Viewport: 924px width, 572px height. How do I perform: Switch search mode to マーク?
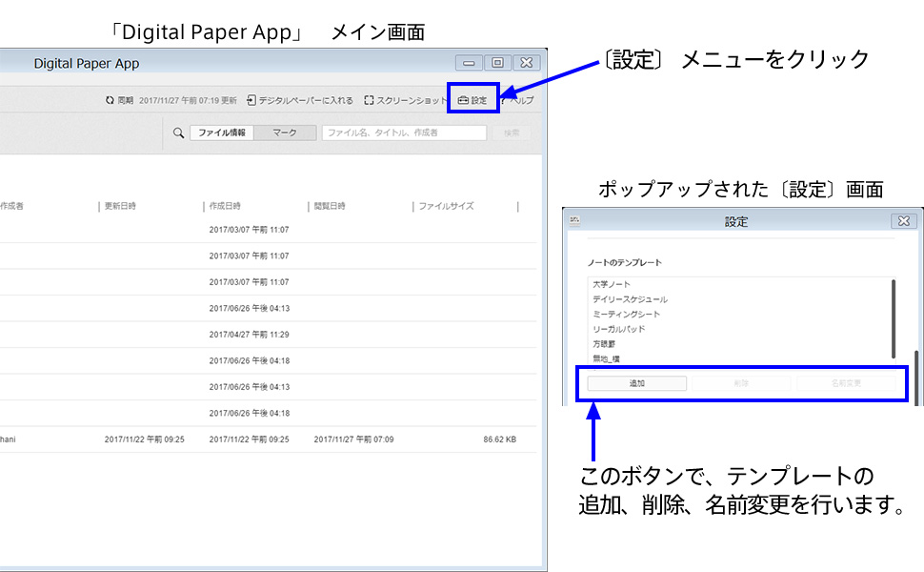(x=285, y=133)
